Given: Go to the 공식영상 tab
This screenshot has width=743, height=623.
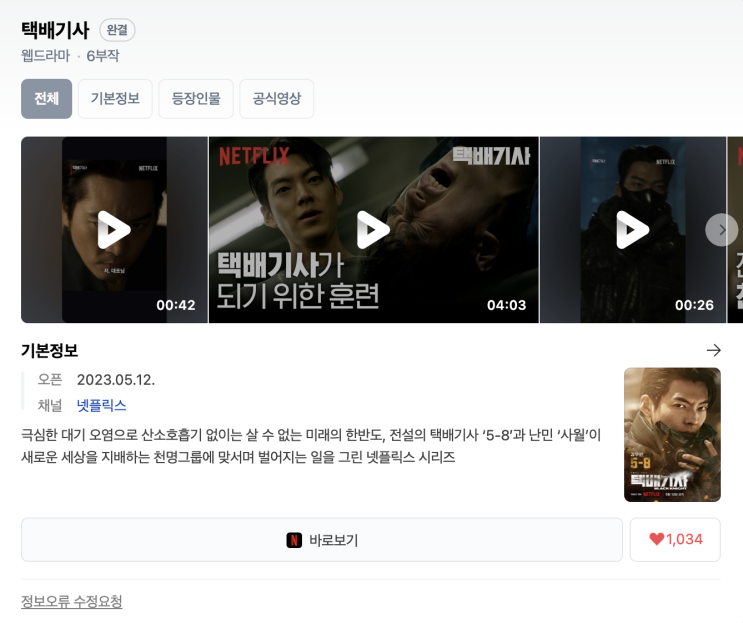Looking at the screenshot, I should click(277, 99).
